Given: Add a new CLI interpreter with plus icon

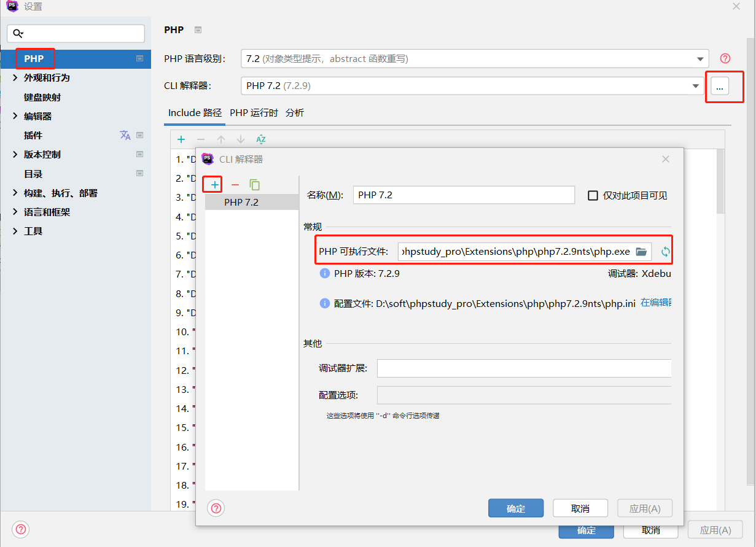Looking at the screenshot, I should pos(214,185).
